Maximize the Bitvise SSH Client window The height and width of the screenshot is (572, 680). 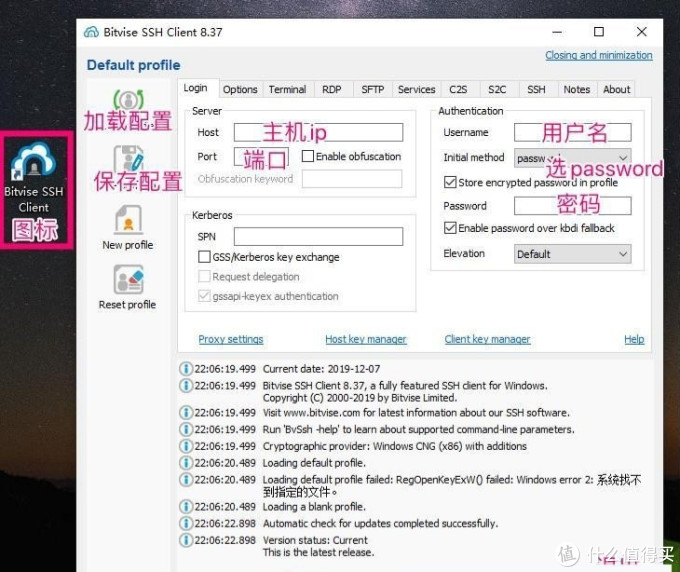click(599, 32)
